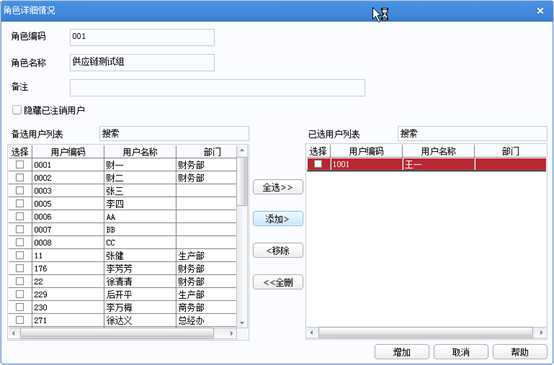Click the name cell 后开平
This screenshot has width=554, height=365.
[140, 294]
